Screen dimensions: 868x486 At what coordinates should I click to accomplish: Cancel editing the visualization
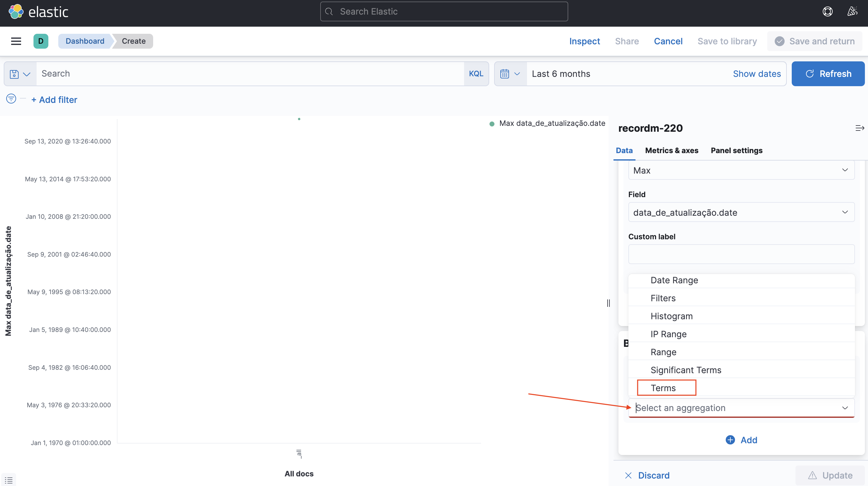[668, 41]
